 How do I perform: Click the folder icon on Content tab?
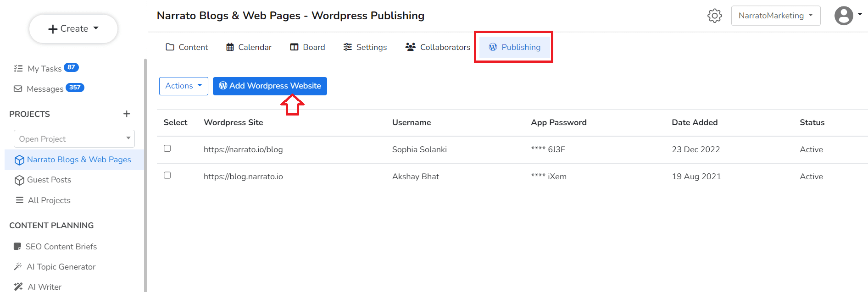170,47
